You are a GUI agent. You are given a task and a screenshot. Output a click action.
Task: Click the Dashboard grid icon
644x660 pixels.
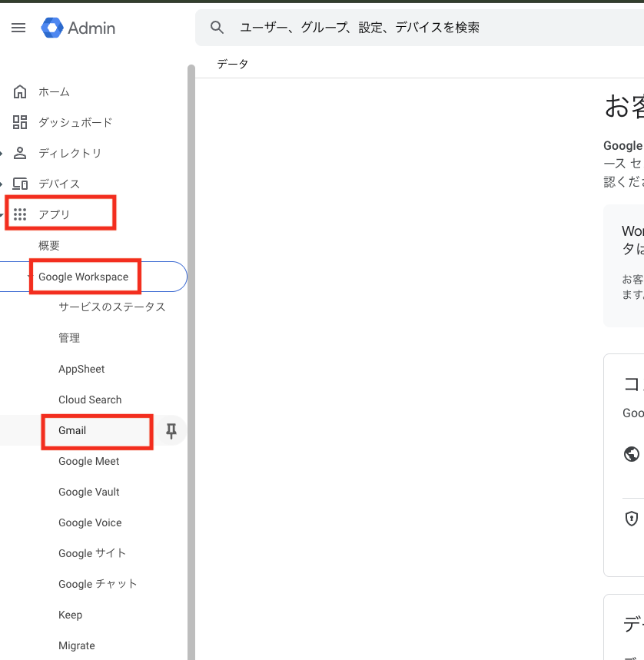(20, 123)
